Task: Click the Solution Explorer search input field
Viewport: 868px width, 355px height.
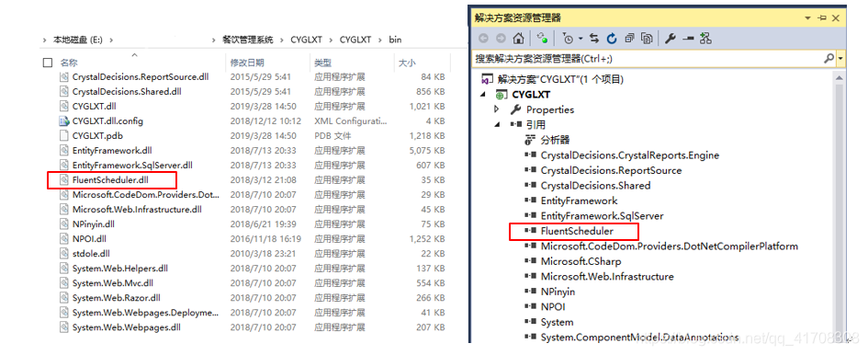Action: (x=648, y=58)
